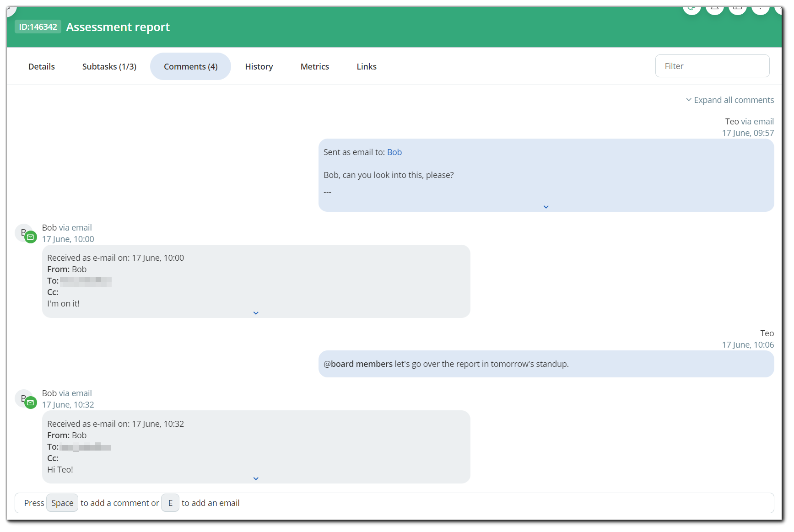The width and height of the screenshot is (794, 532).
Task: Expand Bob's 'Hi Teo!' email
Action: pyautogui.click(x=256, y=478)
